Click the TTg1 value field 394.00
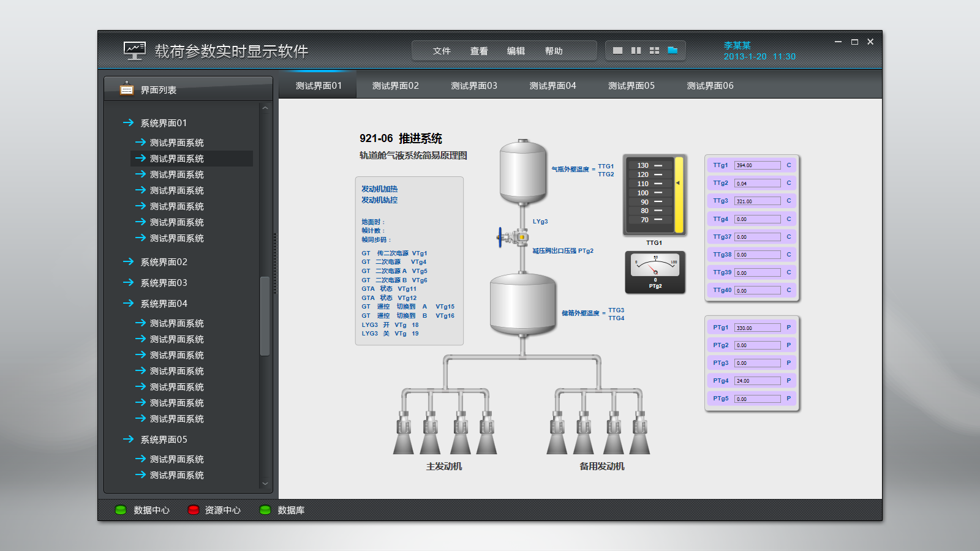The image size is (980, 551). [758, 165]
